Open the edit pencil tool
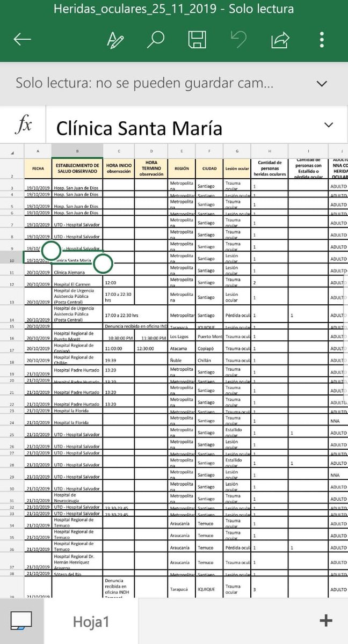 115,40
